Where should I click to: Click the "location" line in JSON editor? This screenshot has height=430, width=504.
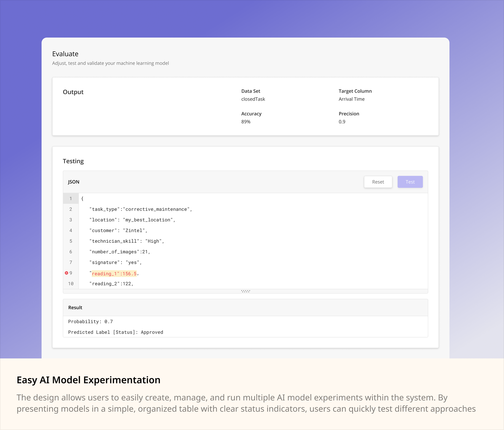132,220
